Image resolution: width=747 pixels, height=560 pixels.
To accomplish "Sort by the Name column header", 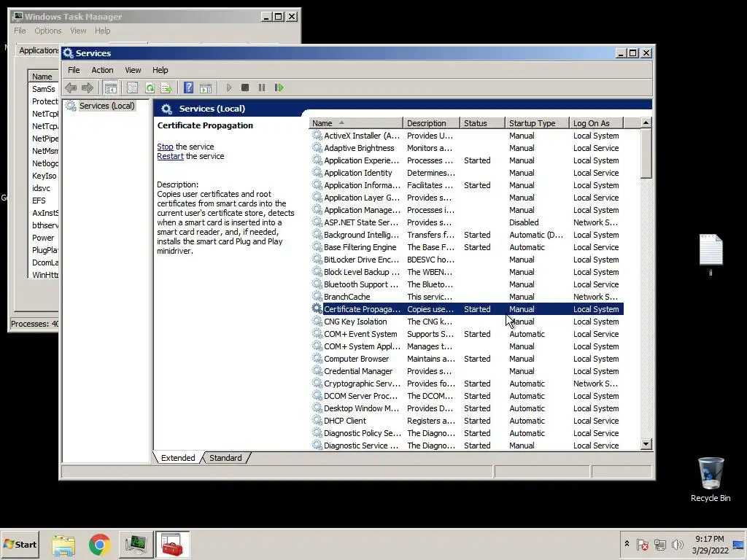I will click(x=355, y=122).
